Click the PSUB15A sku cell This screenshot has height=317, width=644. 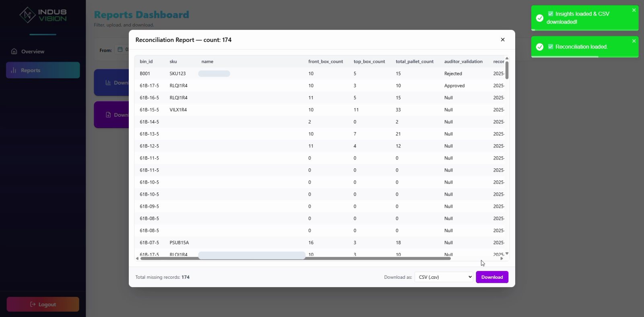point(179,243)
